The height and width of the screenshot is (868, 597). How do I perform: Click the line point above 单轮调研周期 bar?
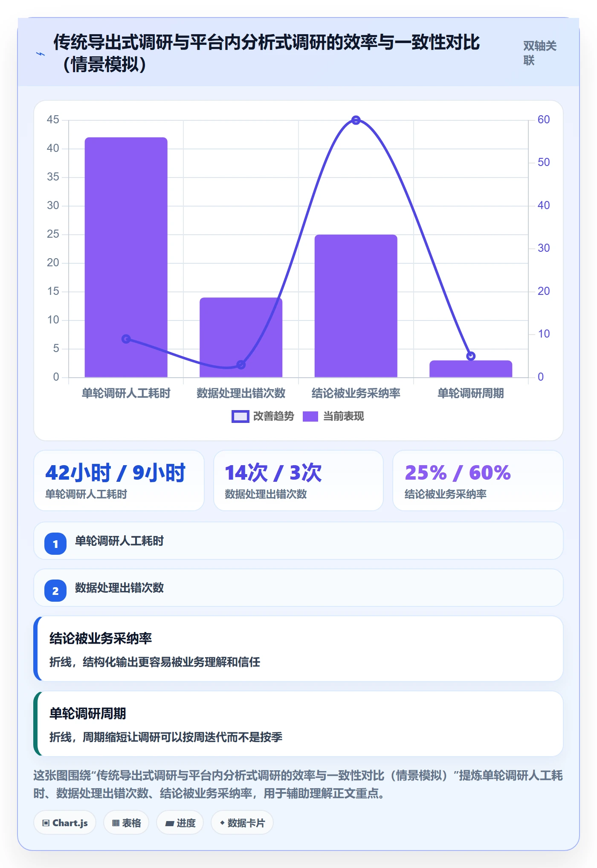[x=471, y=356]
